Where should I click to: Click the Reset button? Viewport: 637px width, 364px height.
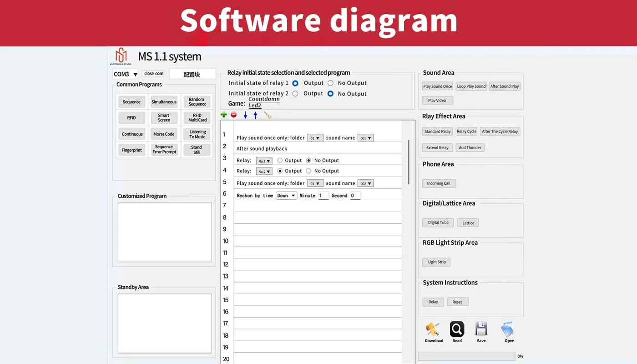click(457, 302)
